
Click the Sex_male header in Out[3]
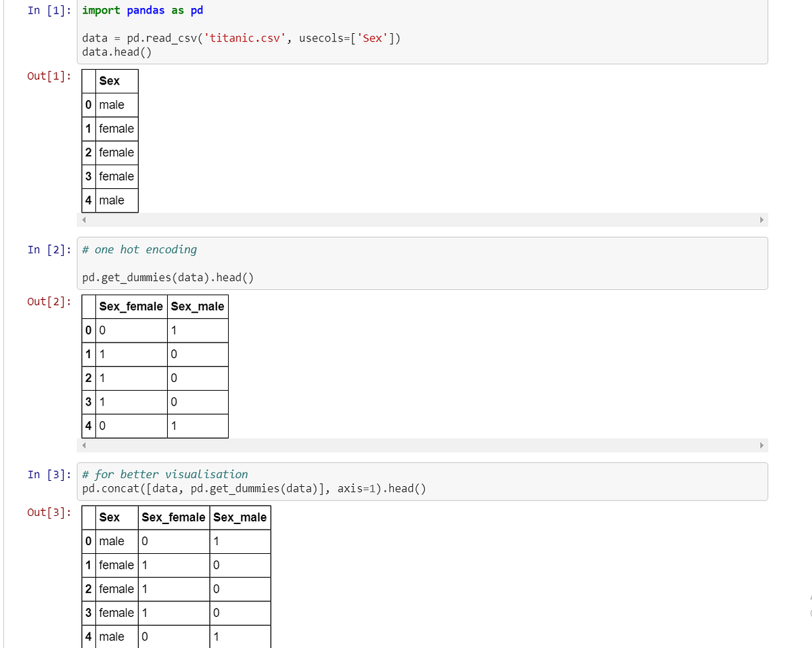pos(240,517)
